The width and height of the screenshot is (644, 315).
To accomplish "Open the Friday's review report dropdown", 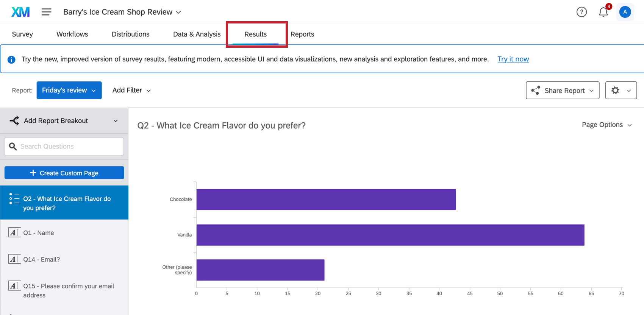I will [x=69, y=90].
